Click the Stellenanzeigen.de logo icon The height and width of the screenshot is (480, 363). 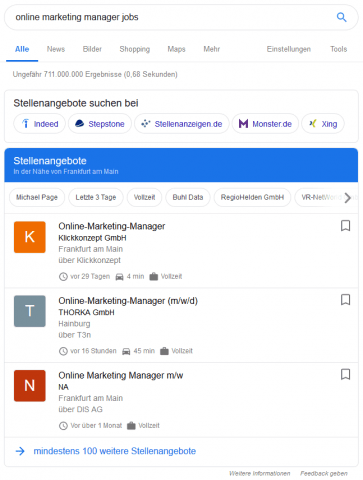pos(146,124)
